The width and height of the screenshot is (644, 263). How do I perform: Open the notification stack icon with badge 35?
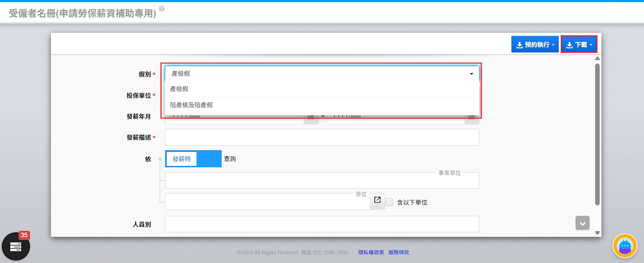16,246
